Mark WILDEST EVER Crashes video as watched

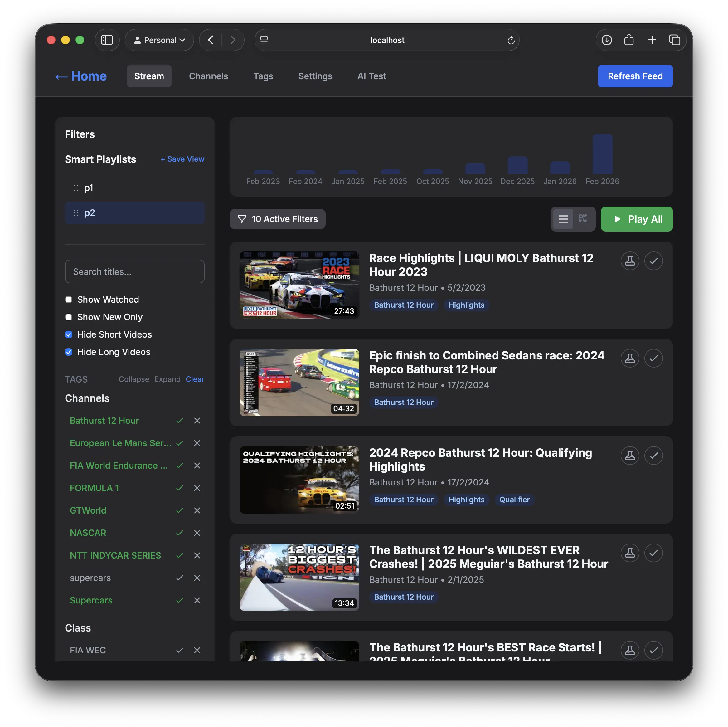click(653, 553)
